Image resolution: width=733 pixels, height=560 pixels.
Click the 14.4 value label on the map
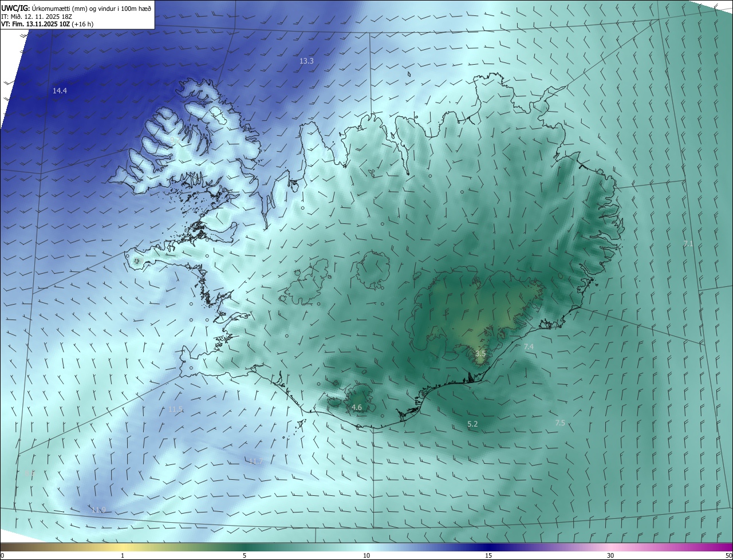(60, 91)
